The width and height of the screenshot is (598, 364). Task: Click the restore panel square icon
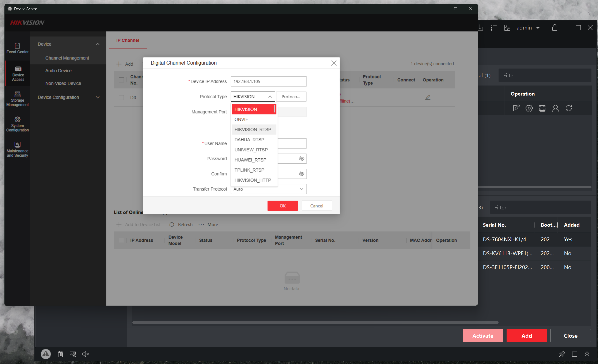point(574,354)
